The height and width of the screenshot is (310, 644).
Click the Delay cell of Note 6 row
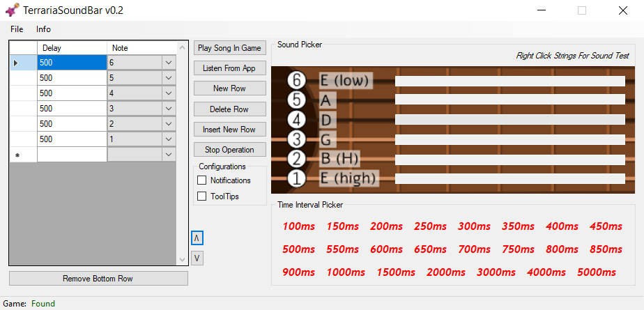tap(72, 63)
